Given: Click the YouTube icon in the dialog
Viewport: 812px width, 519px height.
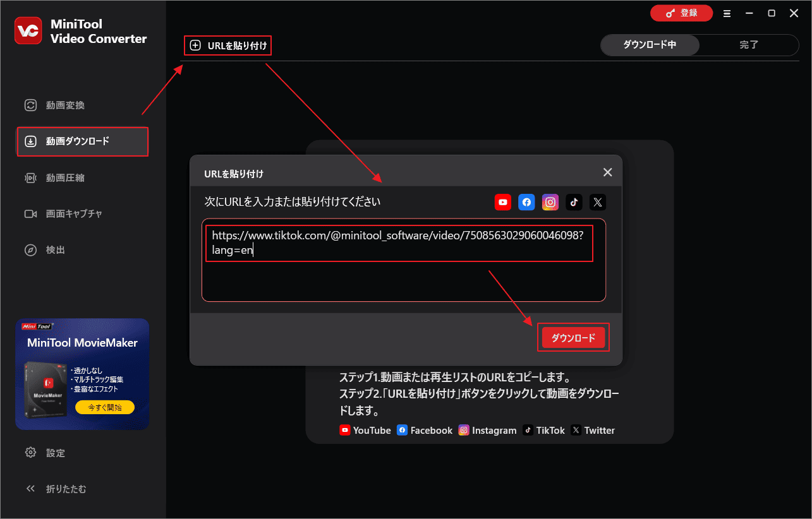Looking at the screenshot, I should 503,202.
